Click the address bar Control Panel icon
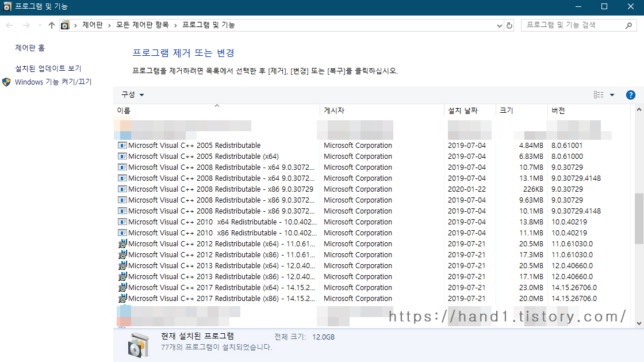644x362 pixels. [x=65, y=25]
